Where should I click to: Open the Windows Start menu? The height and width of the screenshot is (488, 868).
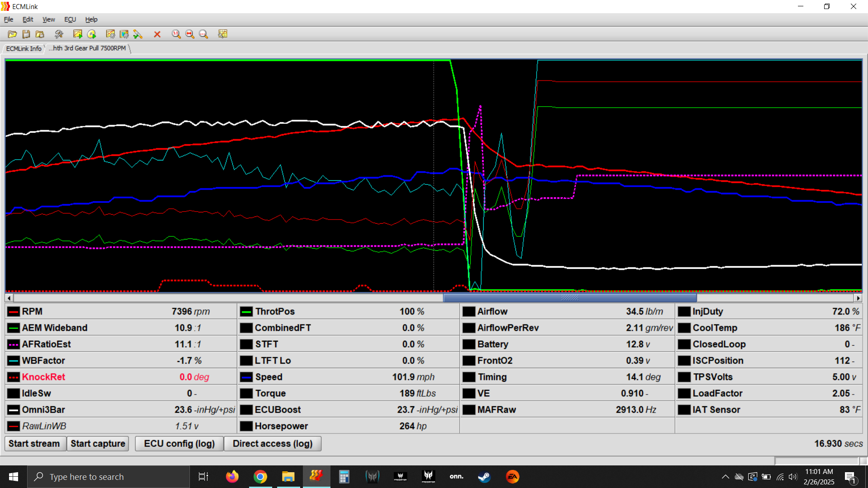pyautogui.click(x=14, y=477)
